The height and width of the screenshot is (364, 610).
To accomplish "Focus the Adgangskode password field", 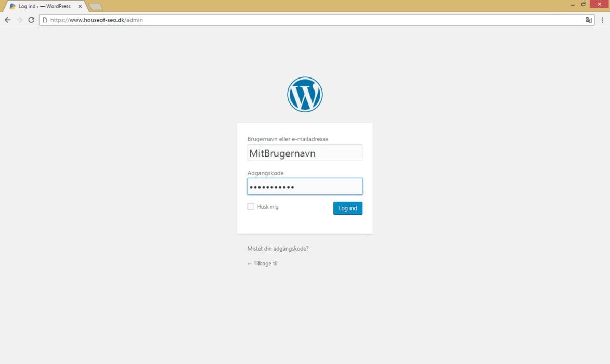I will tap(305, 187).
